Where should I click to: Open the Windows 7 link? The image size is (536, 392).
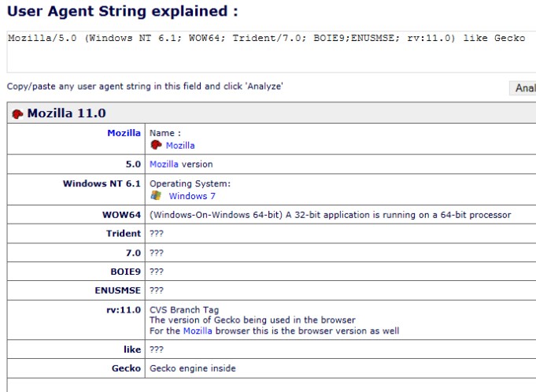(192, 196)
